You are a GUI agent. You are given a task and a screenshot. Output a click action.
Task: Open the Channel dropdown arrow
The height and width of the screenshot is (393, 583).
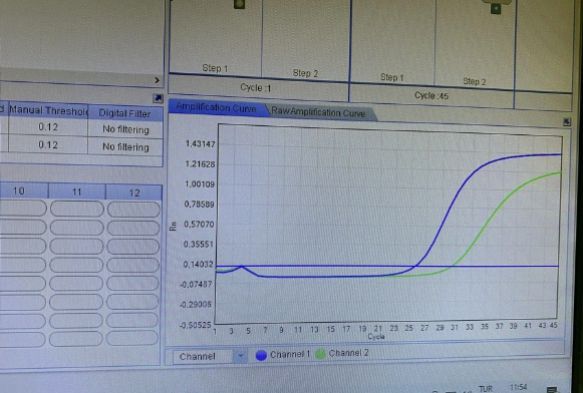(x=240, y=356)
